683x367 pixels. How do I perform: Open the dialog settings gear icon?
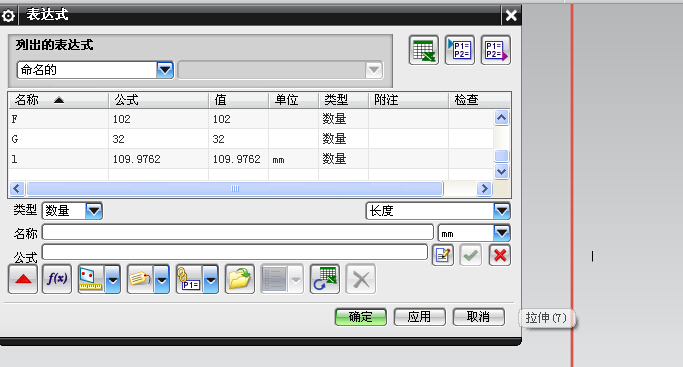click(8, 16)
